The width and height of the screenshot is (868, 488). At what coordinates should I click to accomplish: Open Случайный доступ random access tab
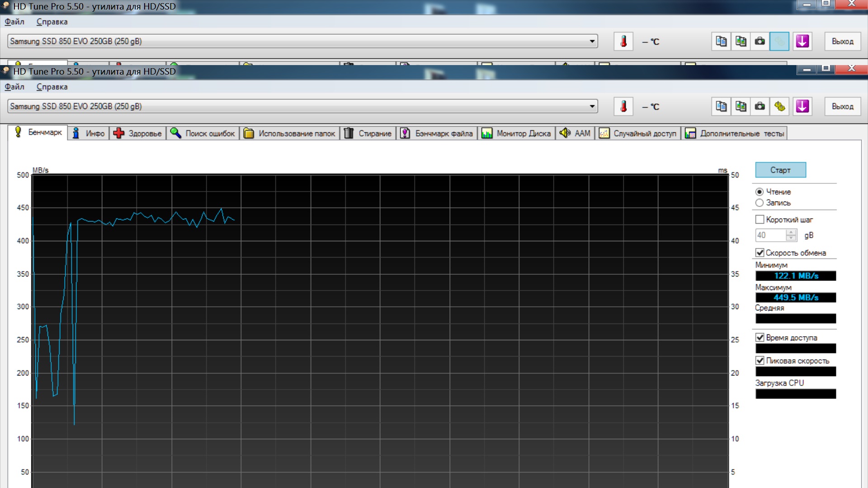(x=638, y=133)
